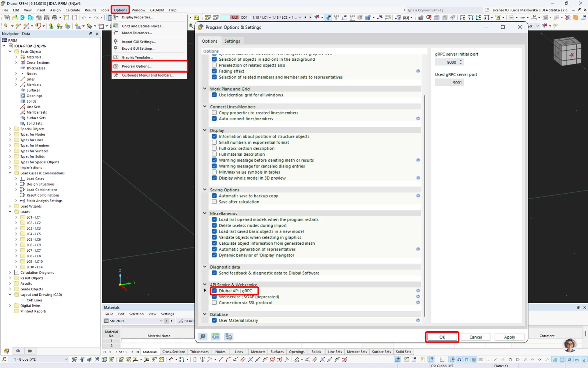
Task: Click the Navigator Views camera tab icon
Action: pos(30,351)
